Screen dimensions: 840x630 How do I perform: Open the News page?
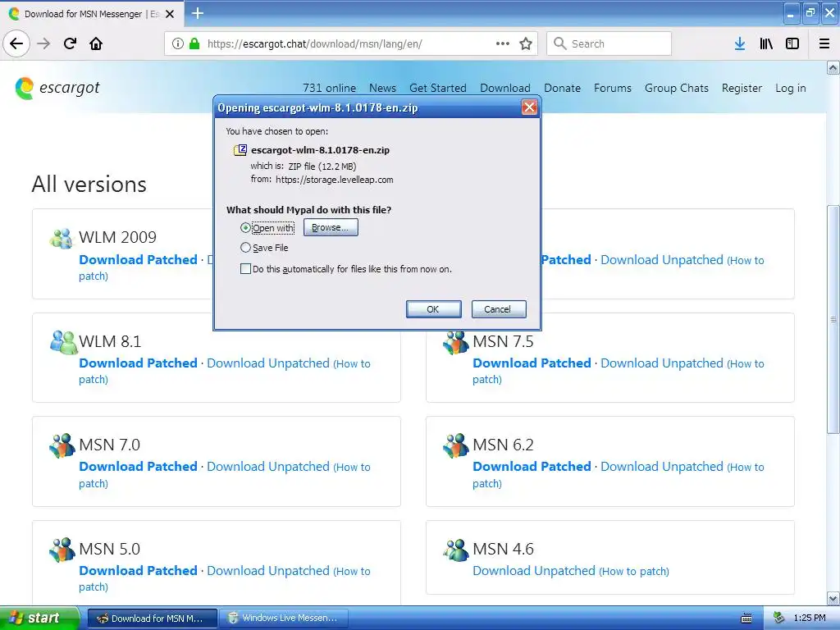382,88
